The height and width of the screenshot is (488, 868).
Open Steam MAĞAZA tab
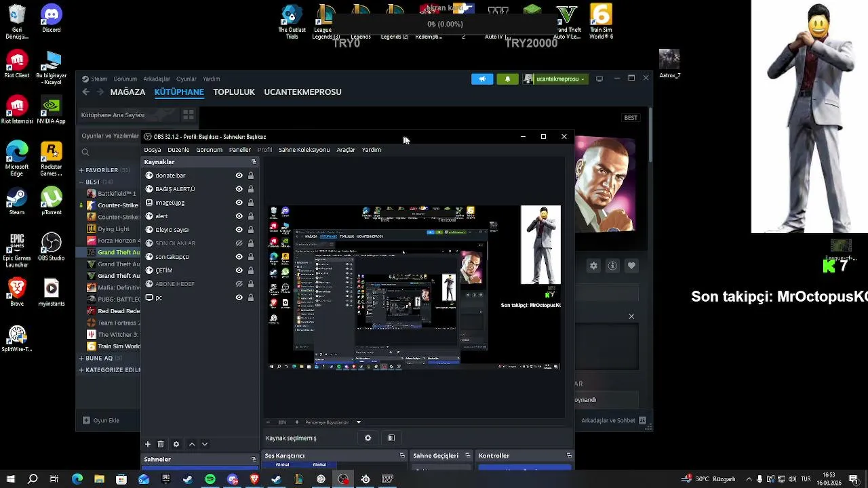tap(127, 92)
